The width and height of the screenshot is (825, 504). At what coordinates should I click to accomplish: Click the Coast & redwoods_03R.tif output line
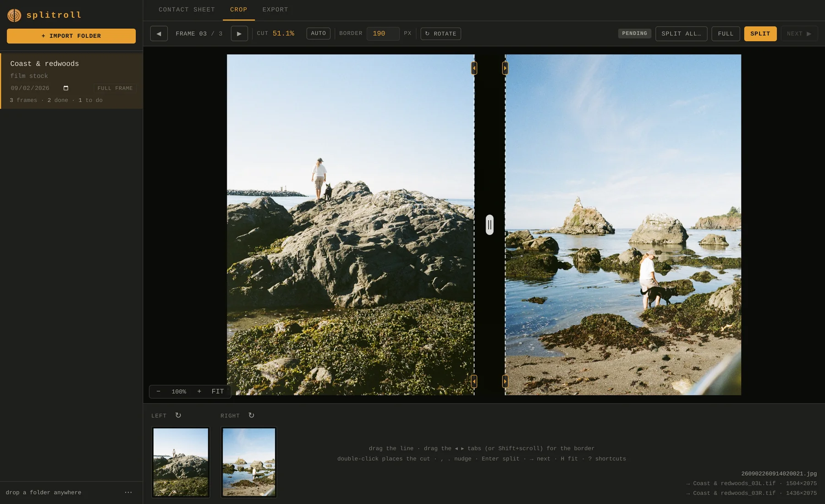click(x=751, y=493)
